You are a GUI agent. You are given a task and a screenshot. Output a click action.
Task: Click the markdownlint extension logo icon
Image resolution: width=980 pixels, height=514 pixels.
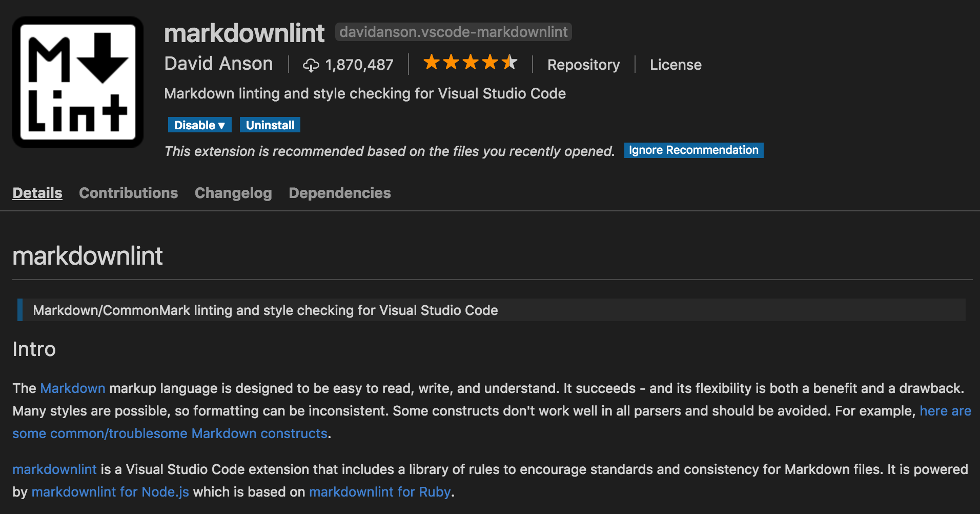click(78, 82)
